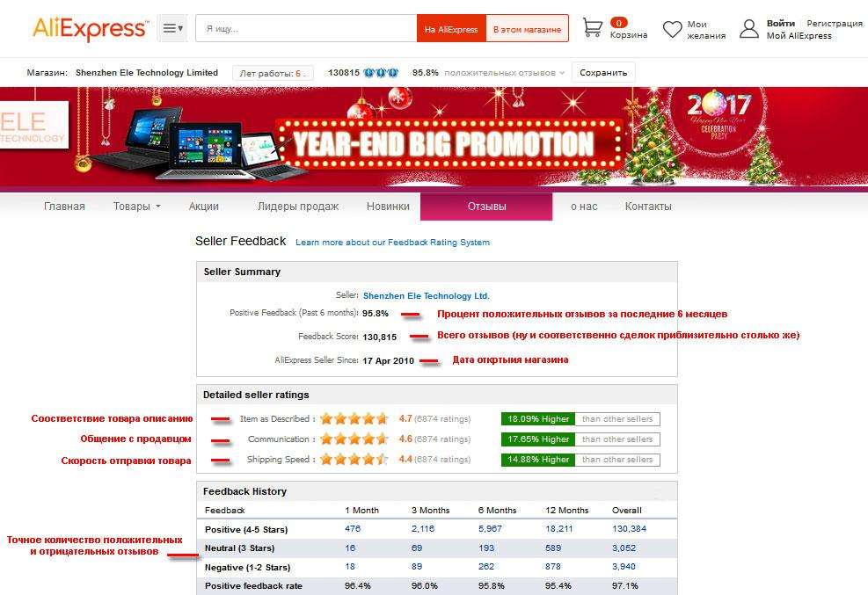Click the 'На AliExpress' search button
This screenshot has width=868, height=595.
451,29
